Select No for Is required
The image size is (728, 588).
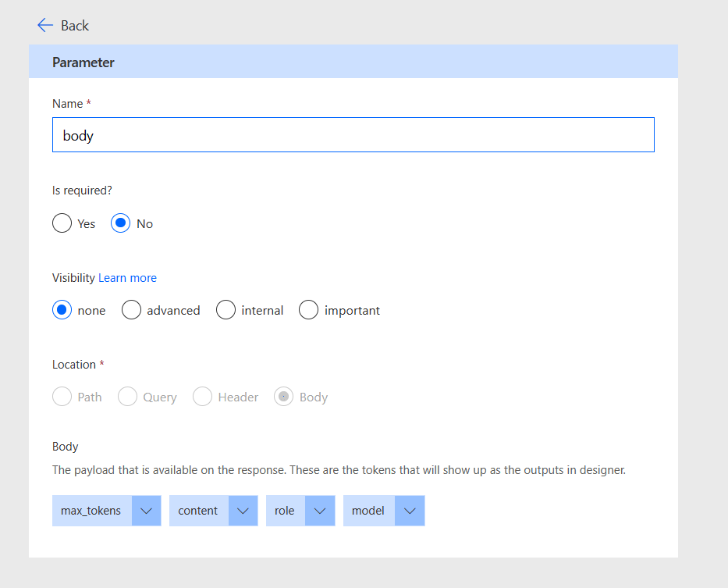click(x=120, y=223)
